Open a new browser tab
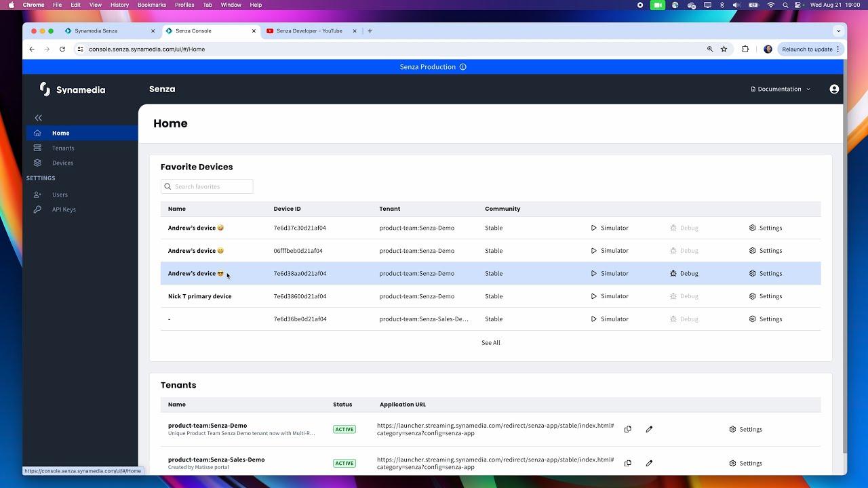The height and width of the screenshot is (488, 868). (x=370, y=30)
